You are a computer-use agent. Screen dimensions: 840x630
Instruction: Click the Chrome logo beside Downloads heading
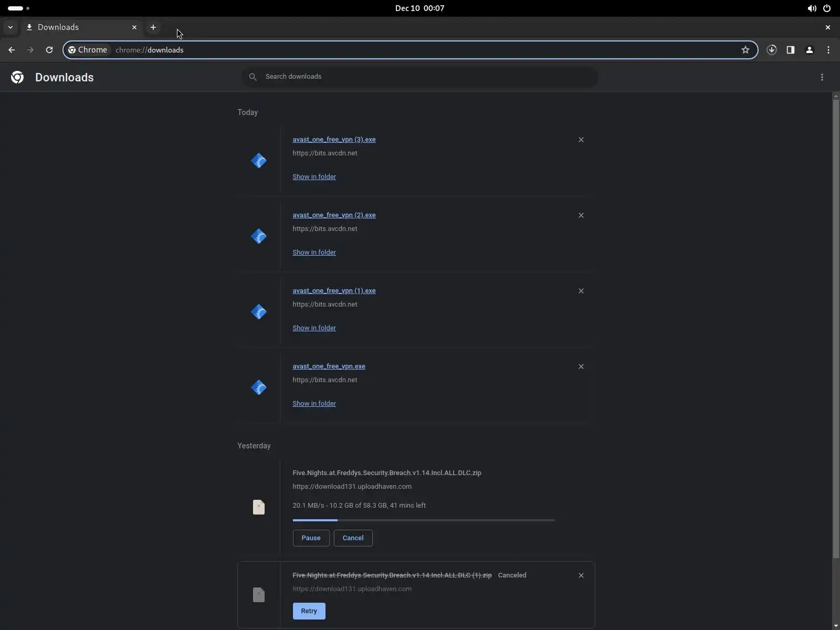17,77
